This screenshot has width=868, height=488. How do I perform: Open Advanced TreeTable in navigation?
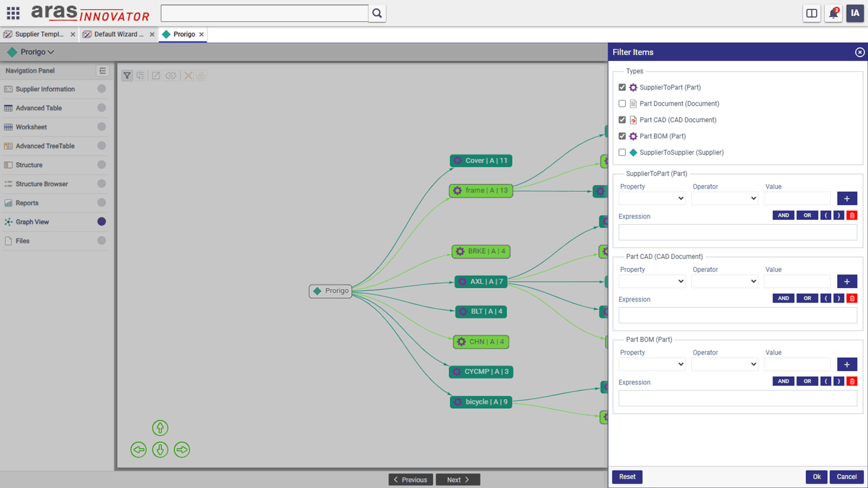click(45, 146)
